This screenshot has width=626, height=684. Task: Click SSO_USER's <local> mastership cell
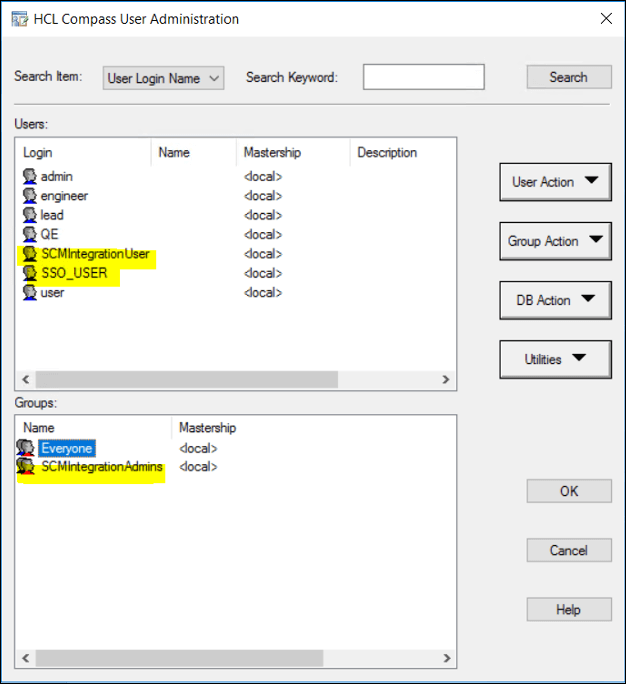[263, 273]
